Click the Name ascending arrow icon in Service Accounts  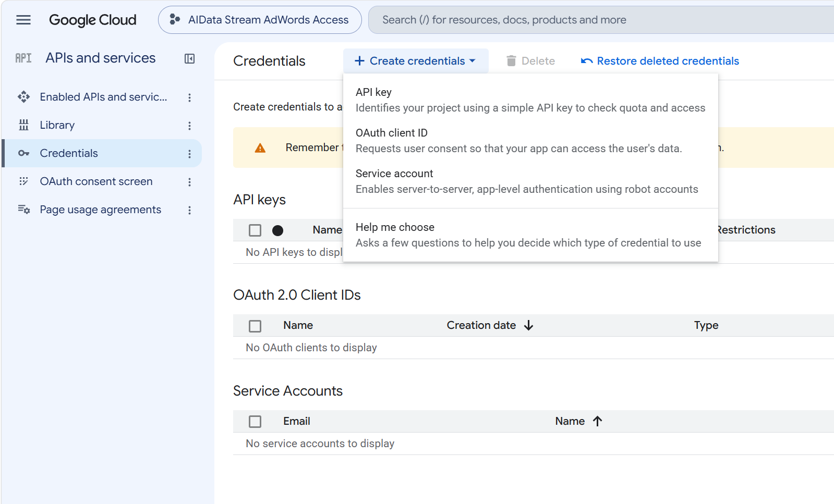pyautogui.click(x=598, y=421)
